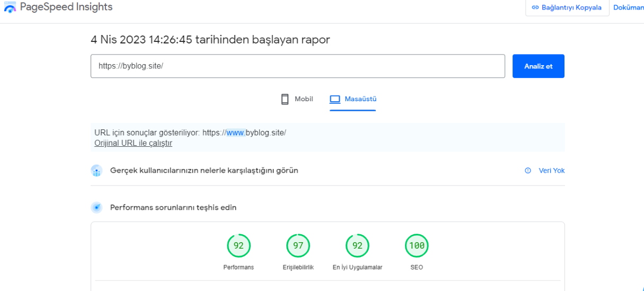Click the En İyi Uygulamalar label
This screenshot has height=291, width=644.
point(358,268)
